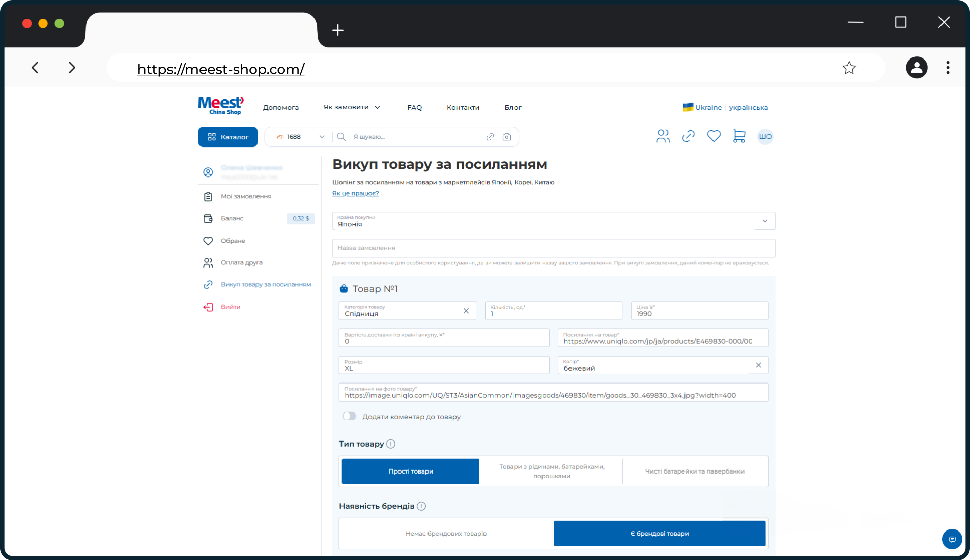Open Мої замовлення in sidebar

pos(246,196)
